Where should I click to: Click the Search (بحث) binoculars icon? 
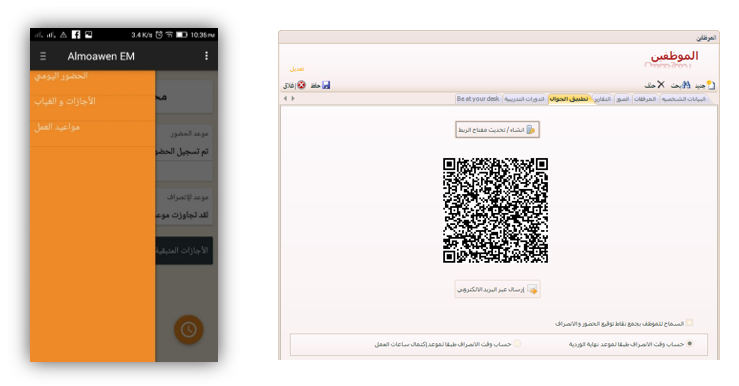[686, 85]
